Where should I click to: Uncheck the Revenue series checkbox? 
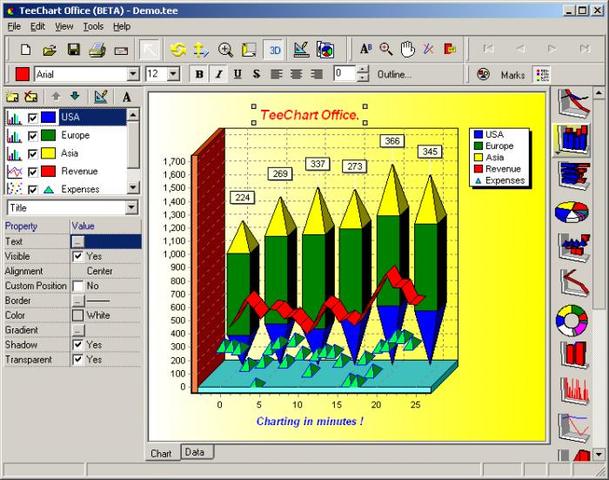(33, 172)
